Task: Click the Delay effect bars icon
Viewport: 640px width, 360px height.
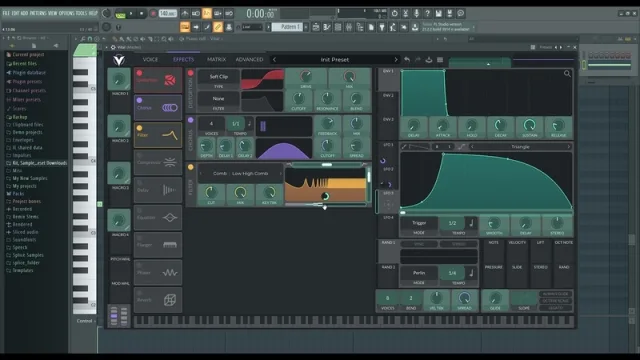Action: [x=169, y=190]
